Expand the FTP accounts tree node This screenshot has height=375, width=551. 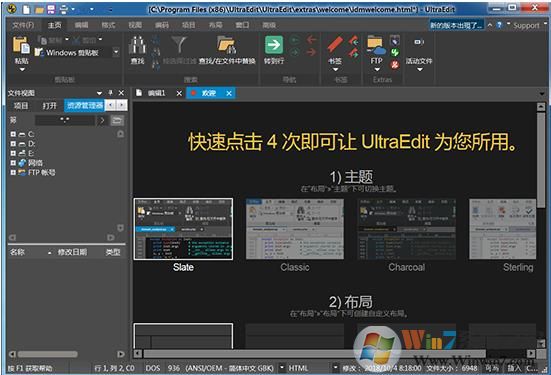point(13,172)
